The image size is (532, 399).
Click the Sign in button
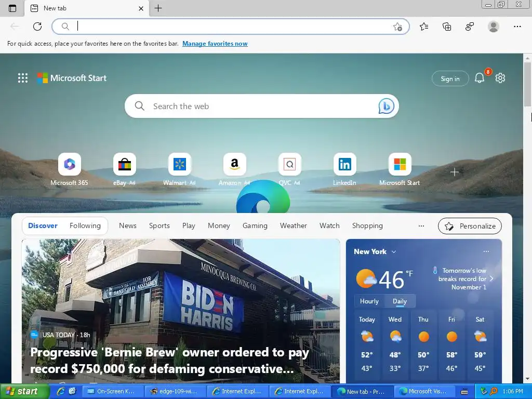[x=450, y=79]
